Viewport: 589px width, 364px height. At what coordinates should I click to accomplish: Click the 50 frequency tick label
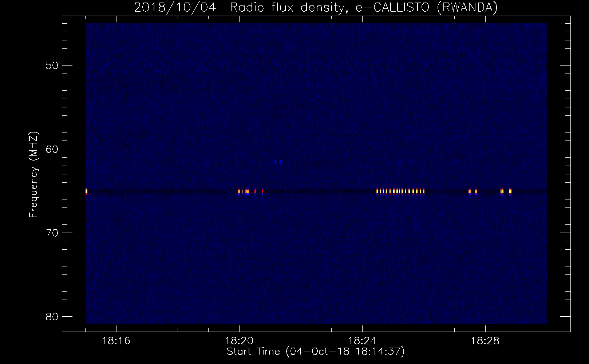[x=51, y=66]
